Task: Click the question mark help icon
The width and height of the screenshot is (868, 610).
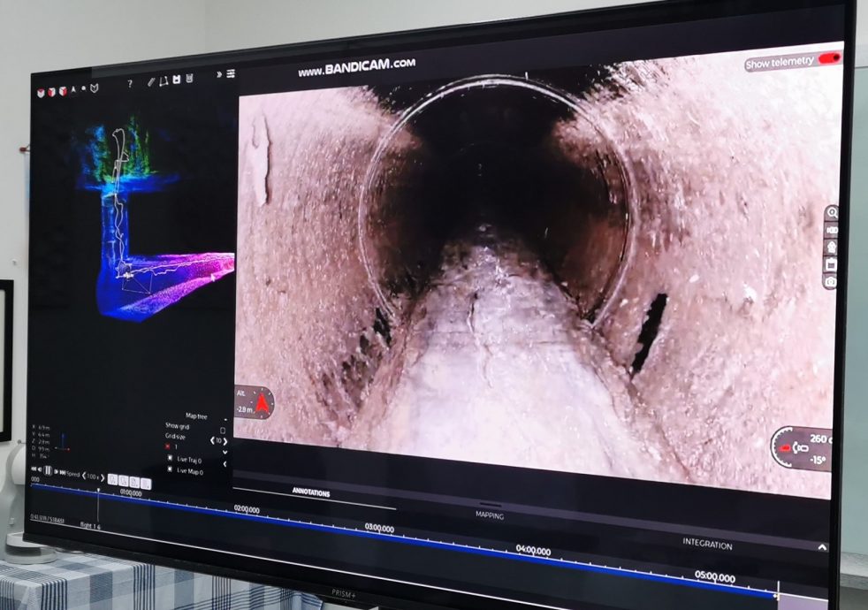Action: [130, 83]
